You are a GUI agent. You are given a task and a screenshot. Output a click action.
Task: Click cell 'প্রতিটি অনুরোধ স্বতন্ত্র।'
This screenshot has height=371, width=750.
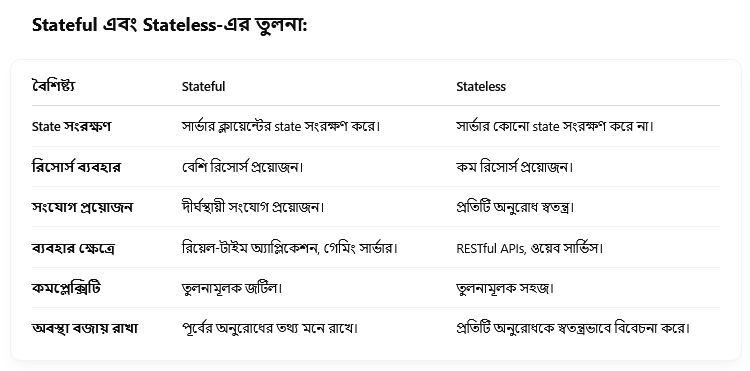pyautogui.click(x=515, y=207)
